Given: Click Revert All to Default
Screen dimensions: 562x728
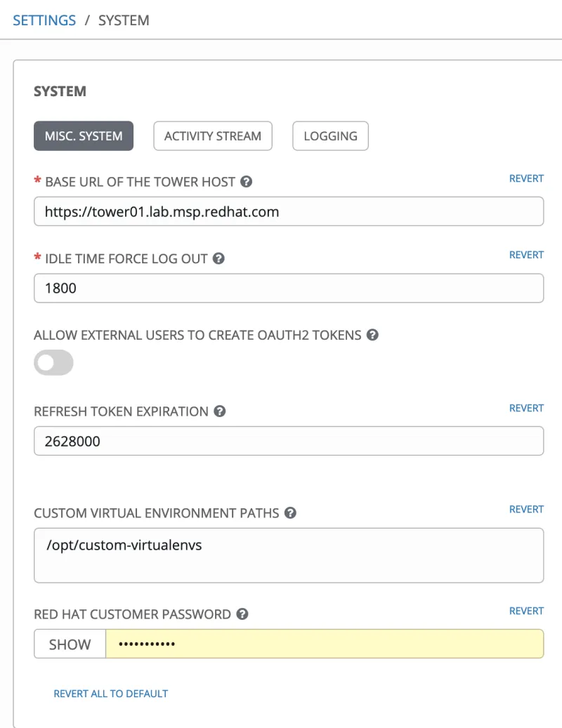Looking at the screenshot, I should pos(111,694).
